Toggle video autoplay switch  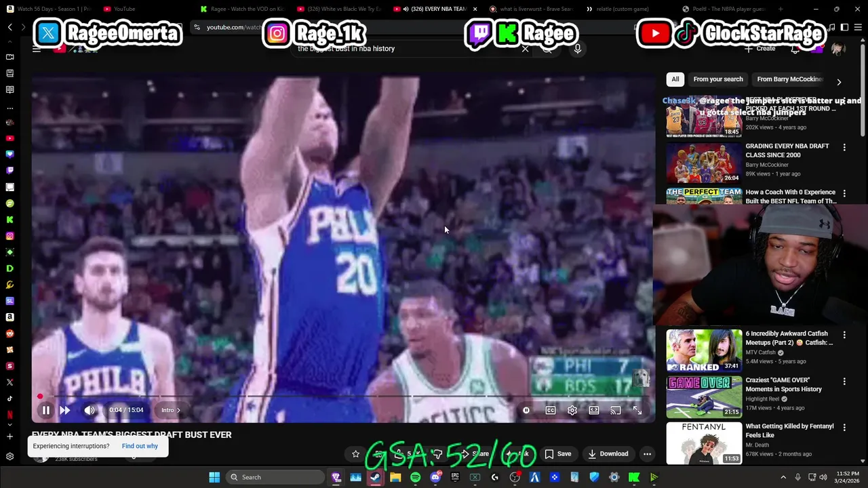point(526,410)
